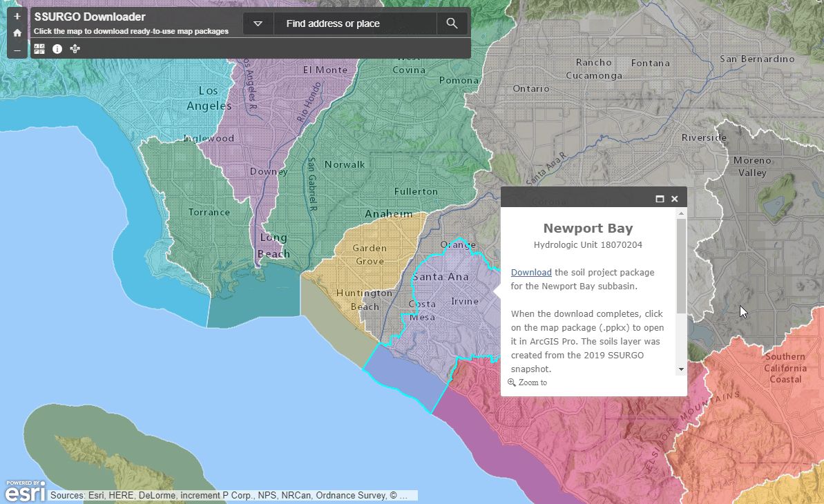Click the Hydrologic Unit 18070204 text
Image resolution: width=824 pixels, height=504 pixels.
coord(588,245)
